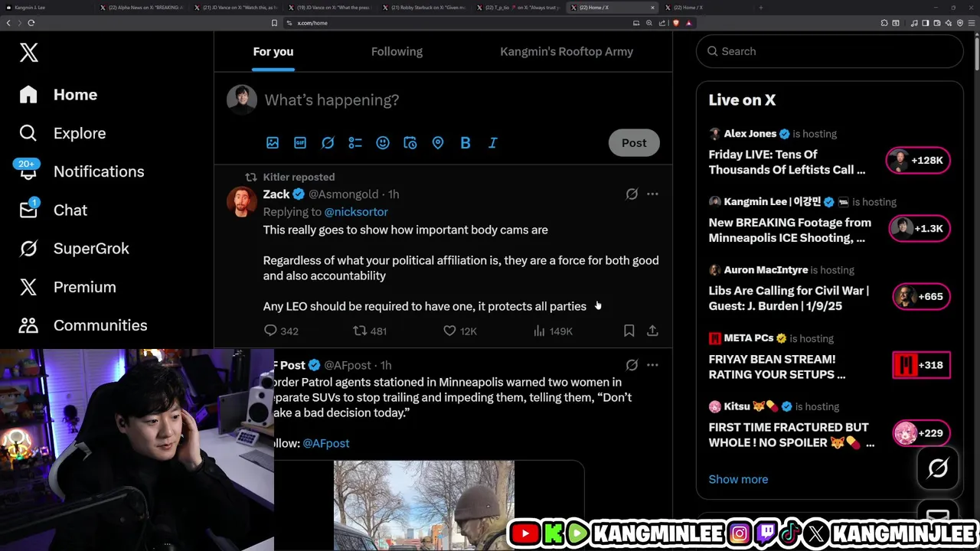The image size is (980, 551).
Task: Add a GIF to the post
Action: pos(300,143)
